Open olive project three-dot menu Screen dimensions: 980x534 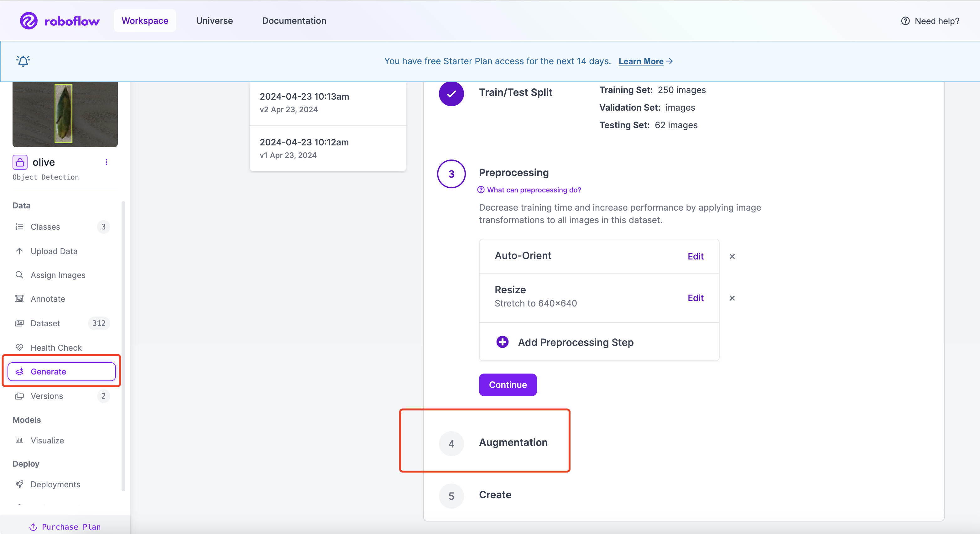tap(106, 162)
